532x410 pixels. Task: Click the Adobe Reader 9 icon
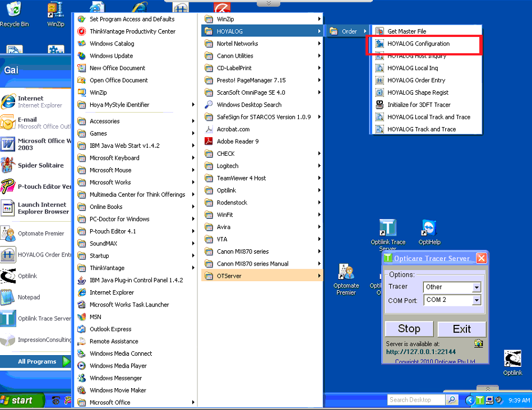(x=209, y=141)
